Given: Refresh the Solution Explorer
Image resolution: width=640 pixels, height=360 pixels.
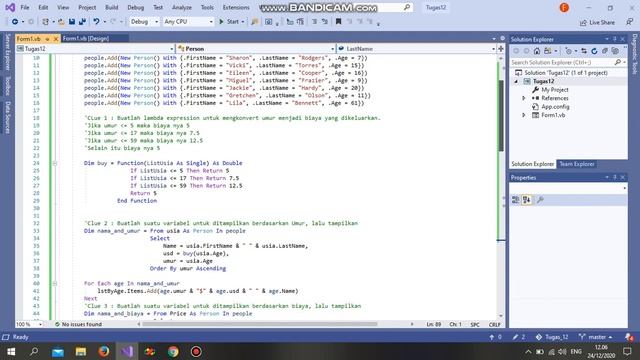Looking at the screenshot, I should click(x=594, y=51).
